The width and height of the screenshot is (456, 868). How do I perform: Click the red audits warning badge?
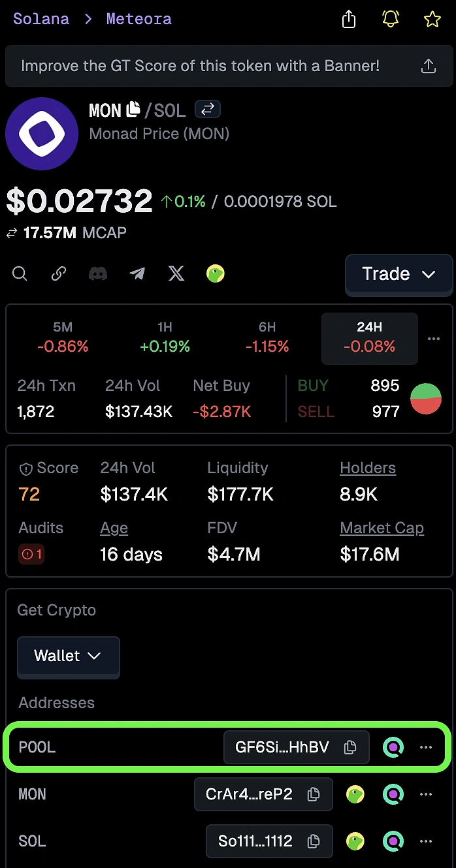point(32,555)
